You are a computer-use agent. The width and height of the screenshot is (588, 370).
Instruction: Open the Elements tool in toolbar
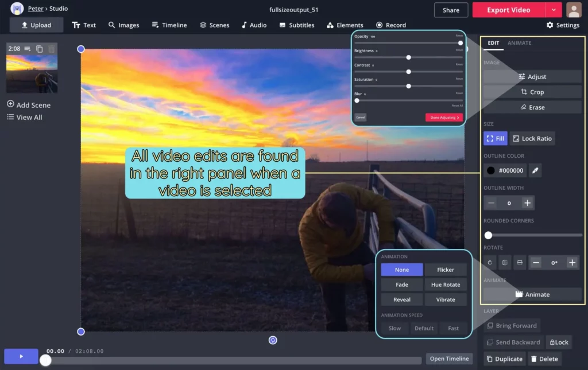point(345,25)
